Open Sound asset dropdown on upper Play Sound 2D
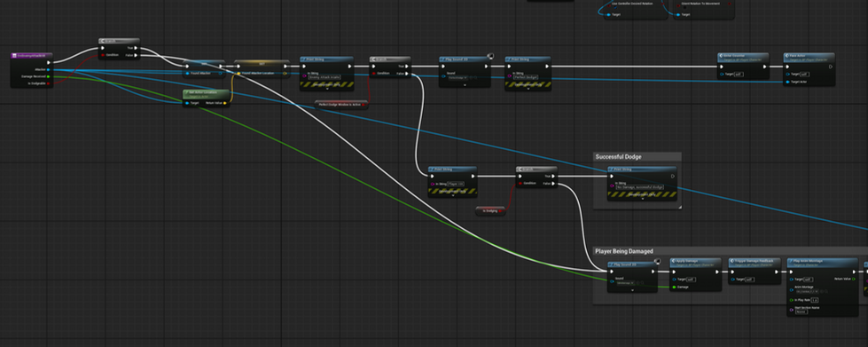This screenshot has width=868, height=347. pos(458,77)
